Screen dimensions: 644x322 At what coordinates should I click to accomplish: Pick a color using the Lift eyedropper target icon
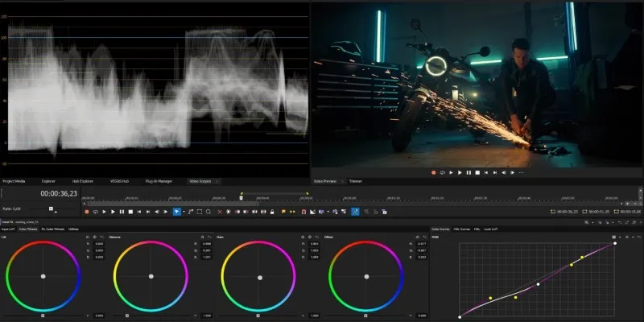(94, 237)
